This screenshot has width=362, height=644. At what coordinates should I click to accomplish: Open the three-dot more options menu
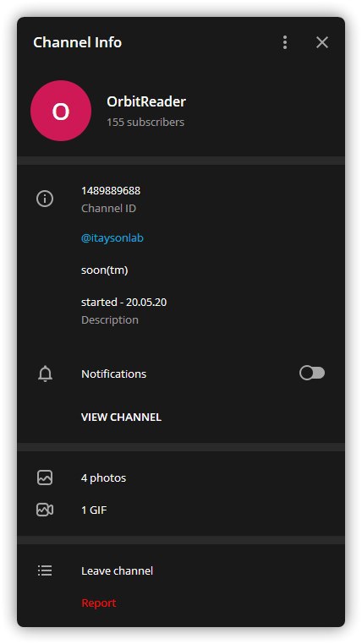285,42
